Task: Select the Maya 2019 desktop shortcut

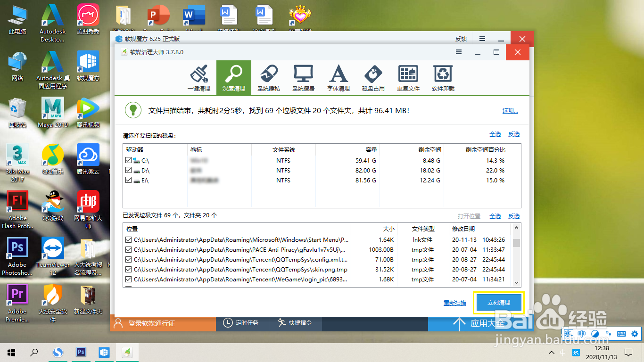Action: point(53,113)
